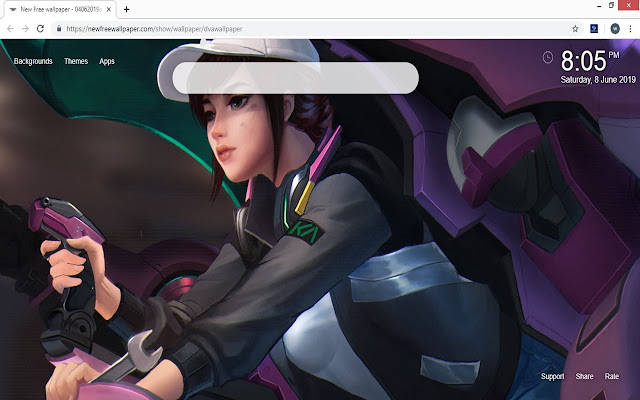Viewport: 640px width, 400px height.
Task: Click the 8:05 PM clock display
Action: 589,61
